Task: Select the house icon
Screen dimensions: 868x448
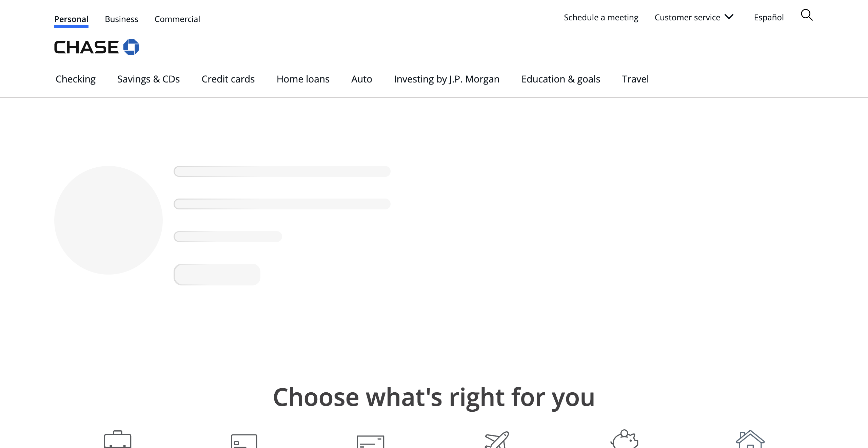Action: tap(750, 440)
